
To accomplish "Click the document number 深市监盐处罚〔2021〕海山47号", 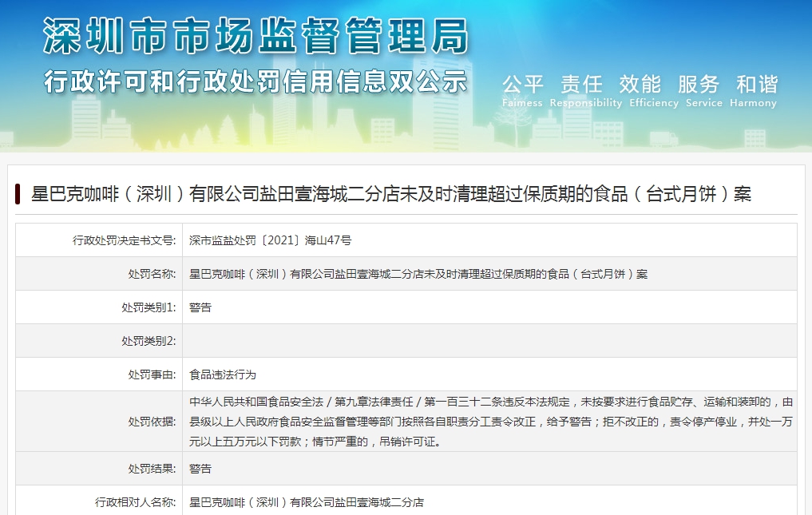I will pos(270,240).
